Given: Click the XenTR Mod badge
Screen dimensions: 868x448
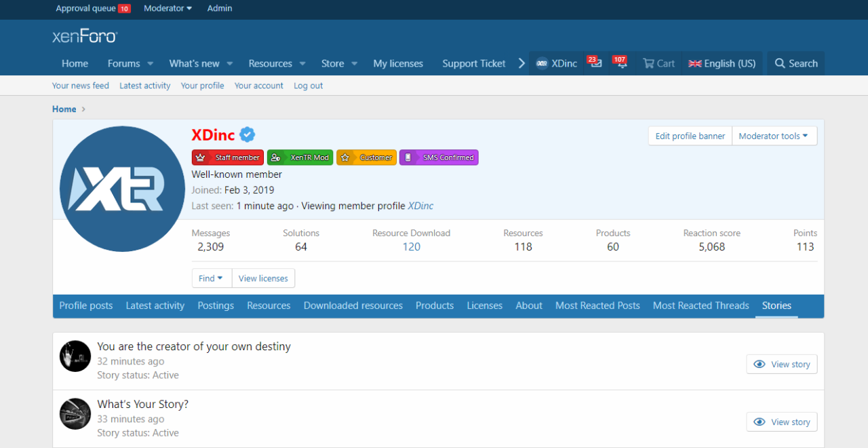Looking at the screenshot, I should tap(300, 157).
